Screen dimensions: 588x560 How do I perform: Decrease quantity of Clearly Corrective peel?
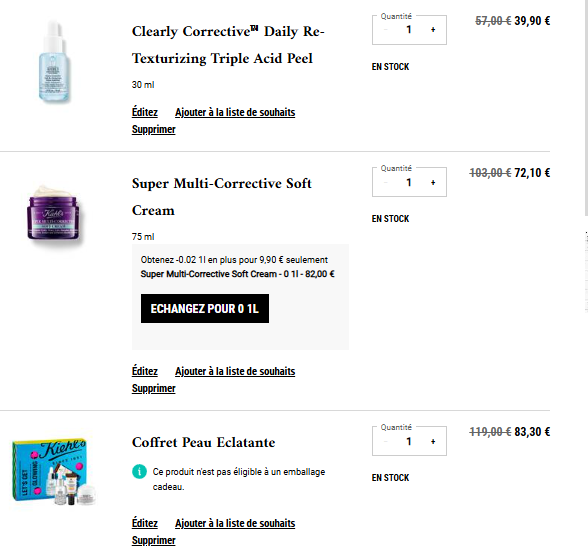tap(386, 30)
